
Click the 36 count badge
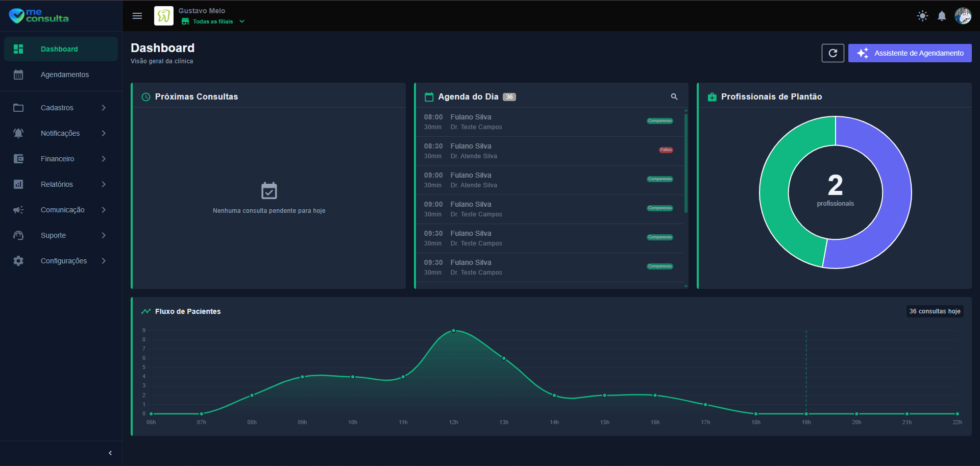pyautogui.click(x=509, y=97)
